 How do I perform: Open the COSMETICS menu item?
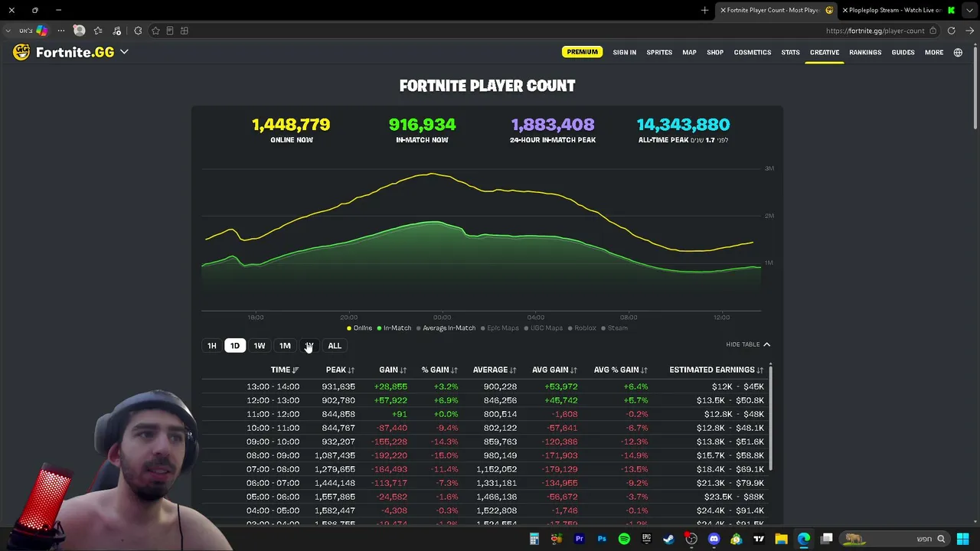point(753,52)
